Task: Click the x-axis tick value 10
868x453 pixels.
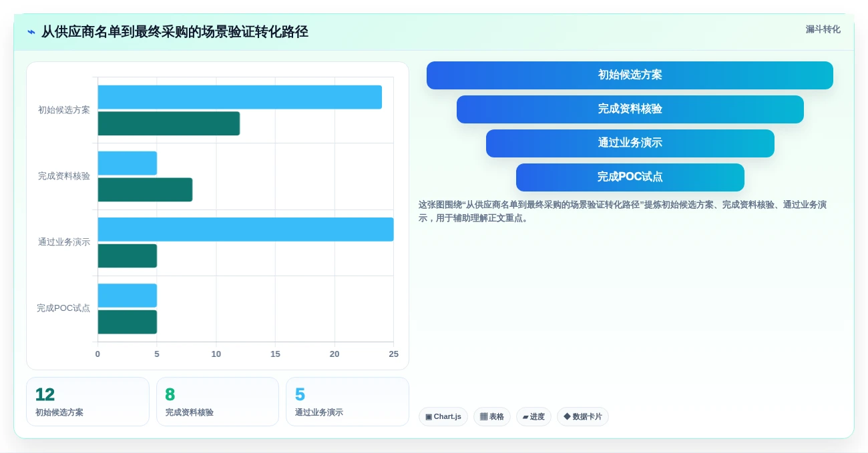Action: coord(216,354)
